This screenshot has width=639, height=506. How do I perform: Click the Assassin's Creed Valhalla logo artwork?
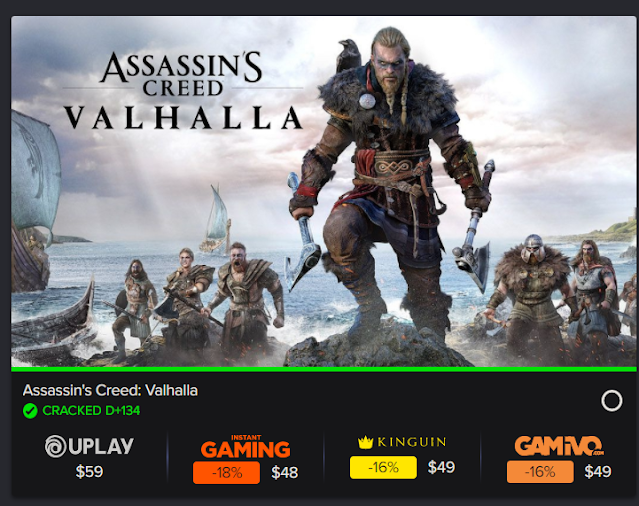[x=183, y=90]
